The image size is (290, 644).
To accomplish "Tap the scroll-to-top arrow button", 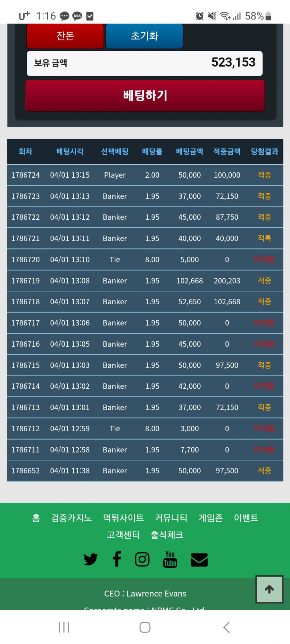I will tap(270, 589).
